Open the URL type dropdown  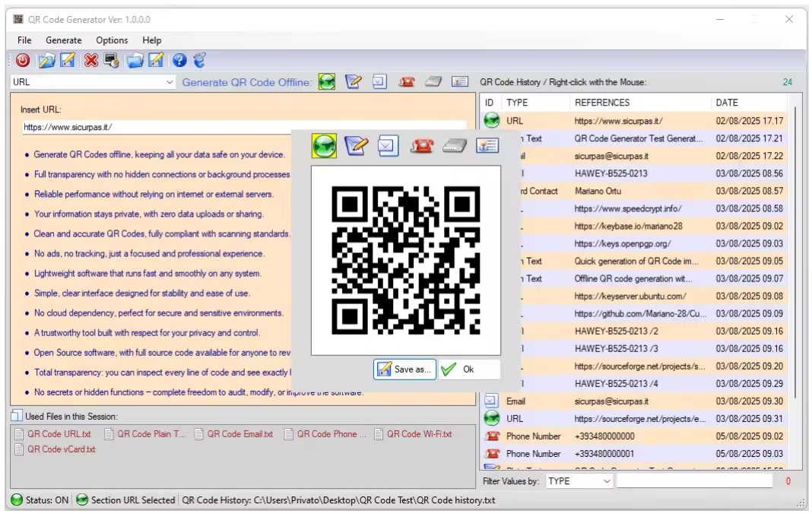94,82
